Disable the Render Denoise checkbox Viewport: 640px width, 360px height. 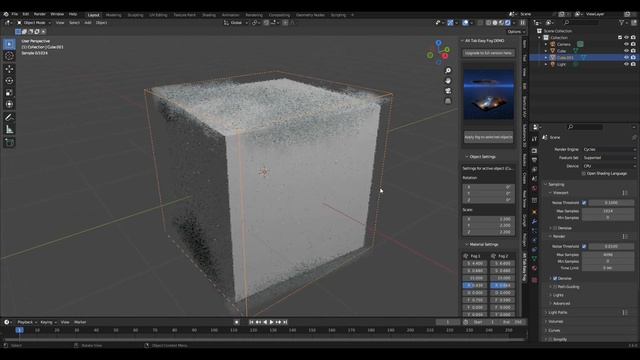coord(555,278)
